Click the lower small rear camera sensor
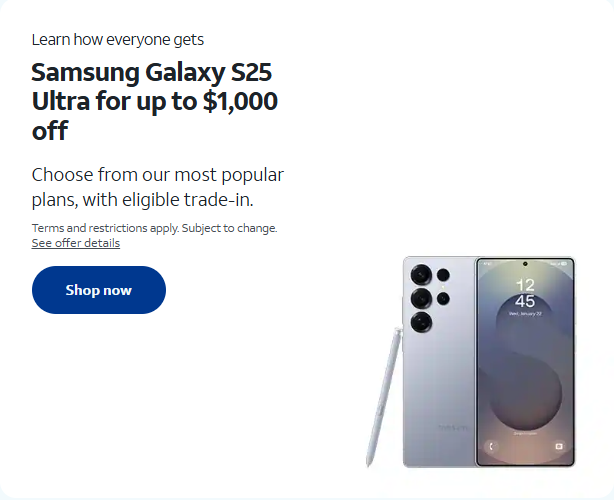614x500 pixels. 443,299
